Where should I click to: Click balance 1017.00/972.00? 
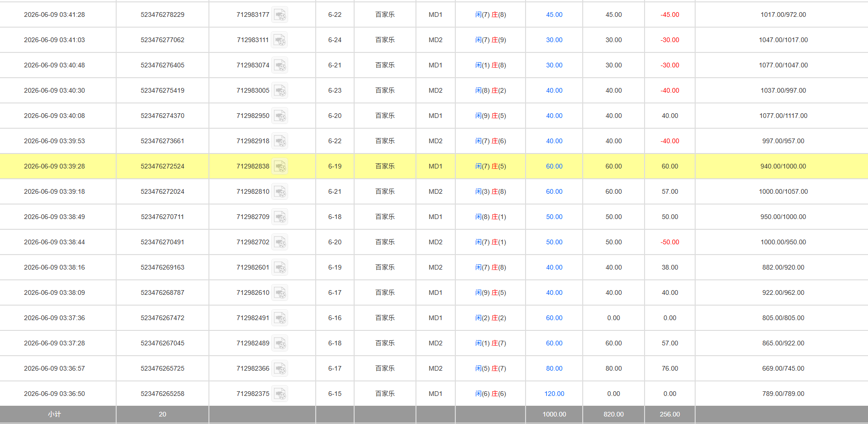click(x=783, y=15)
